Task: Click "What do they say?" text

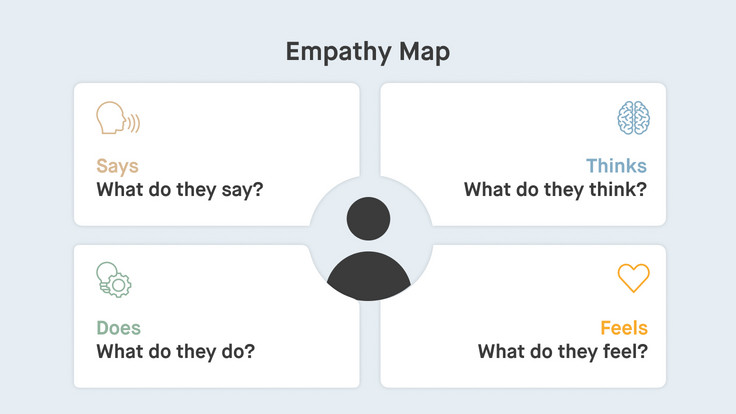Action: 180,189
